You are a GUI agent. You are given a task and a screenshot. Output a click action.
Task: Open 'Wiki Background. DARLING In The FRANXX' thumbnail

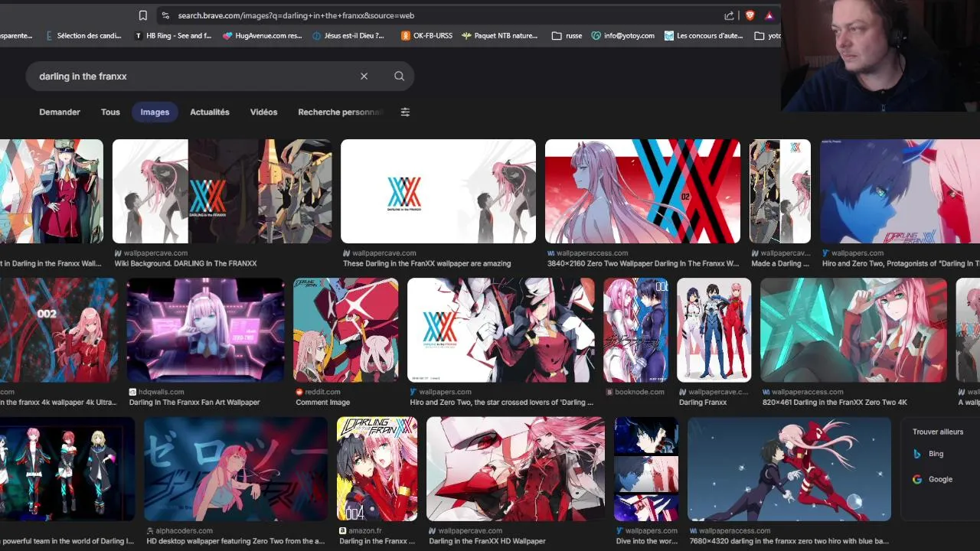[x=222, y=191]
